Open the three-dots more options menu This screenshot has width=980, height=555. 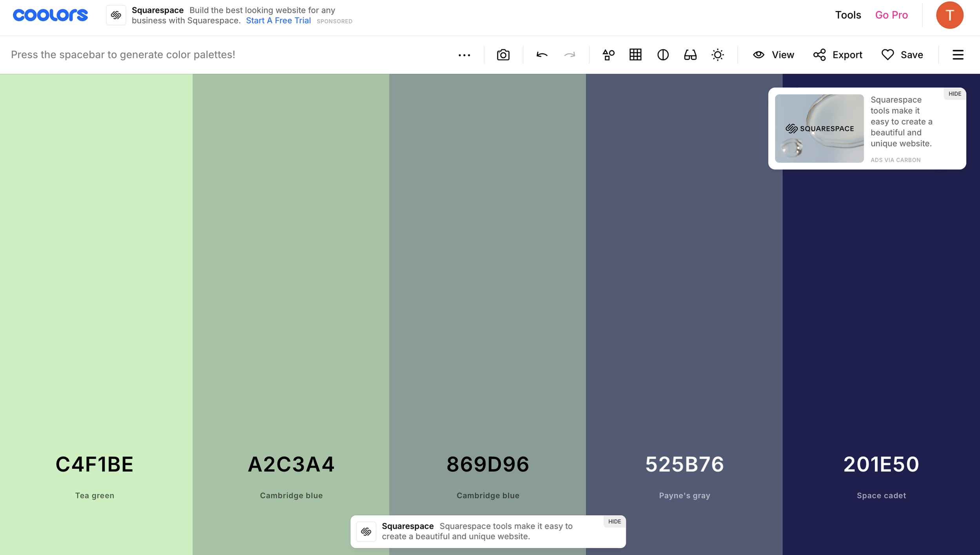(464, 55)
